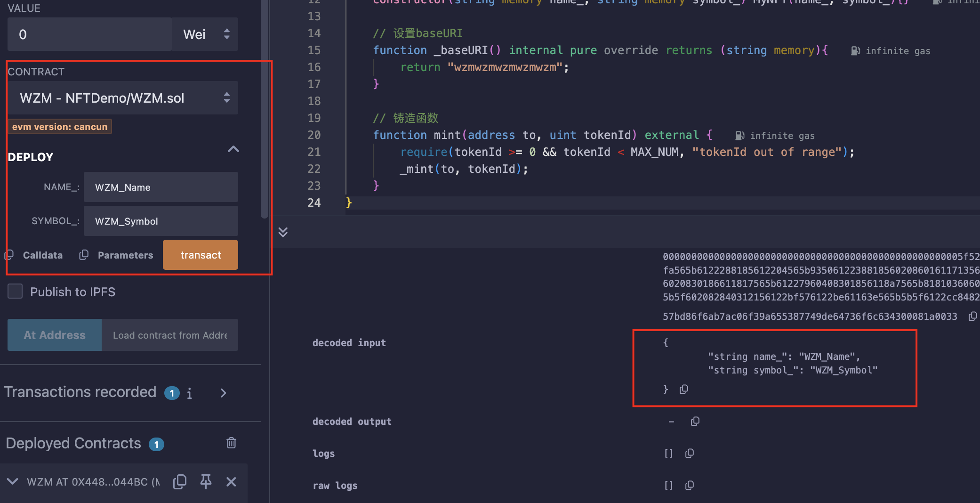Expand the Transactions recorded section
Screen dimensions: 980x503
(223, 393)
